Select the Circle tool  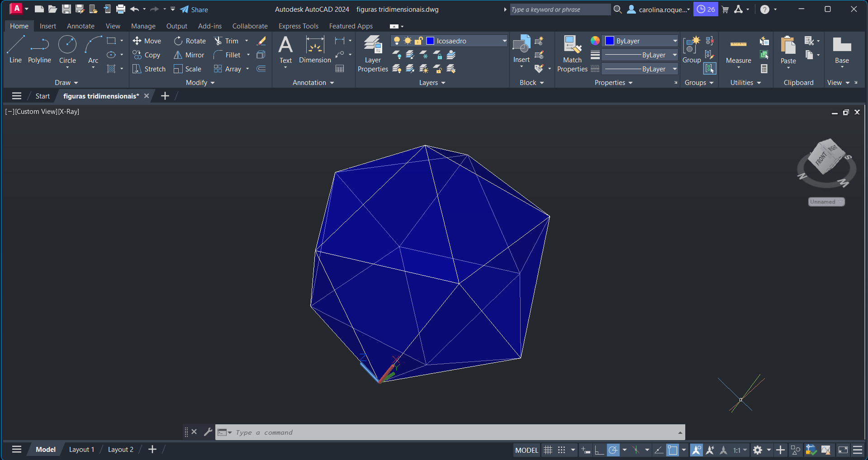(x=67, y=50)
